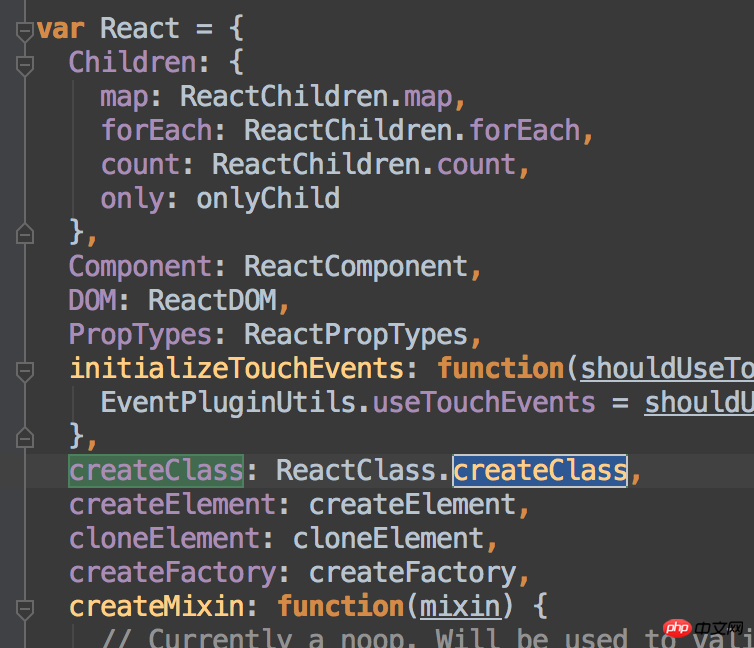This screenshot has width=754, height=648.
Task: Click the underlined 'shouldUseTo' parameter
Action: click(x=667, y=370)
